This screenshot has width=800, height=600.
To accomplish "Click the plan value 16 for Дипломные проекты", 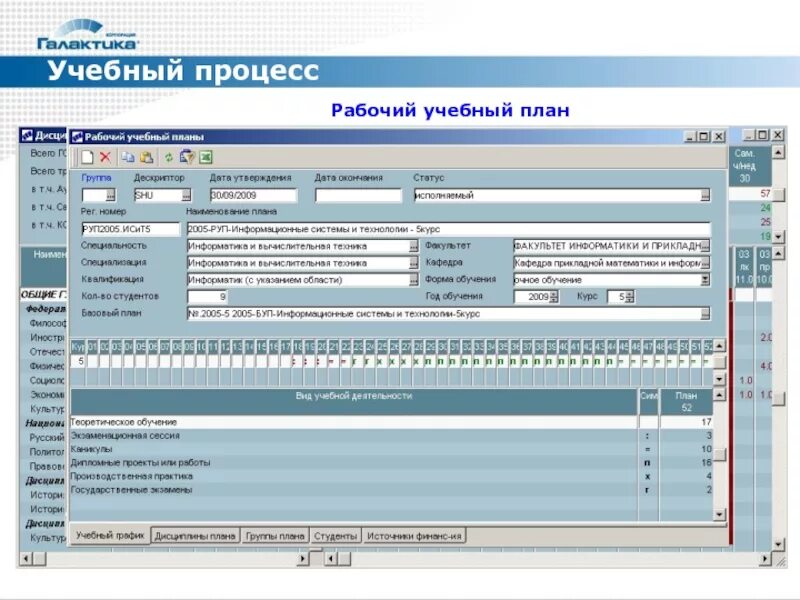I will (706, 463).
